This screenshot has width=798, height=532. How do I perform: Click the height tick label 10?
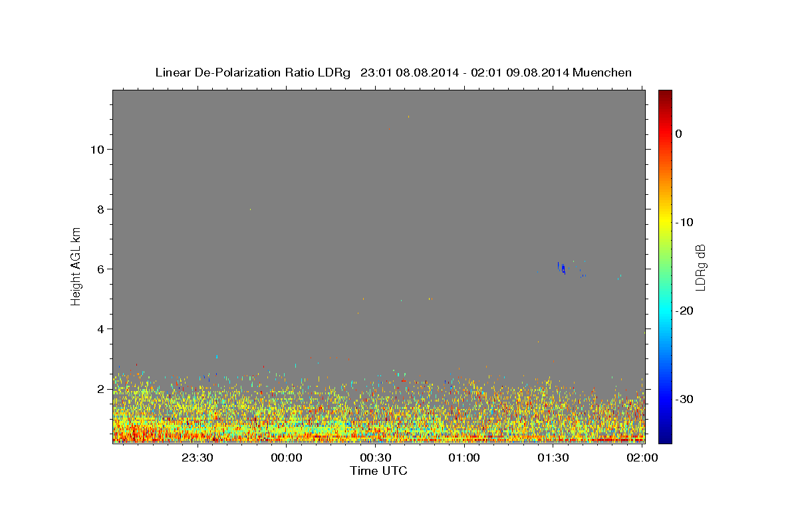click(96, 149)
